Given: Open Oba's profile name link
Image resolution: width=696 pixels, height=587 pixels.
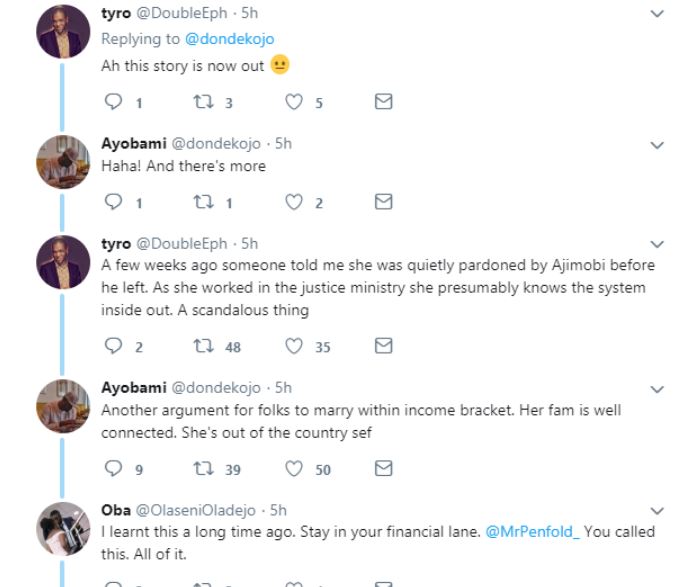Looking at the screenshot, I should click(x=115, y=510).
